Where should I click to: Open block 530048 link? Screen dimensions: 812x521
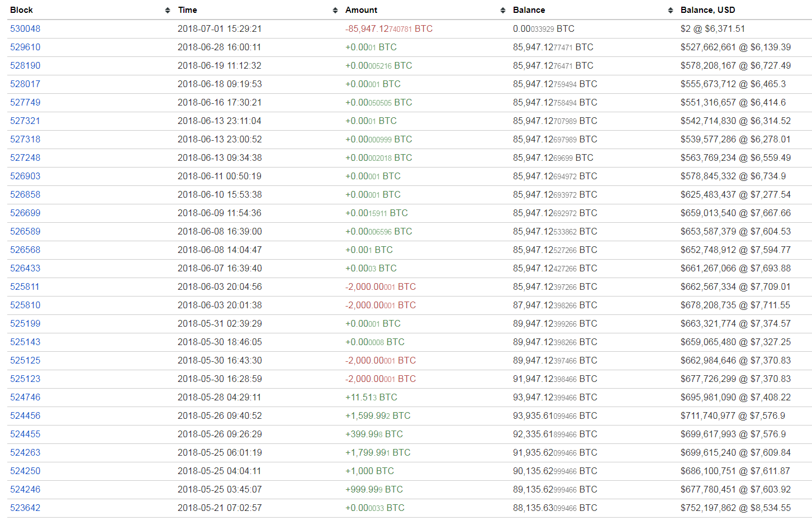[25, 29]
